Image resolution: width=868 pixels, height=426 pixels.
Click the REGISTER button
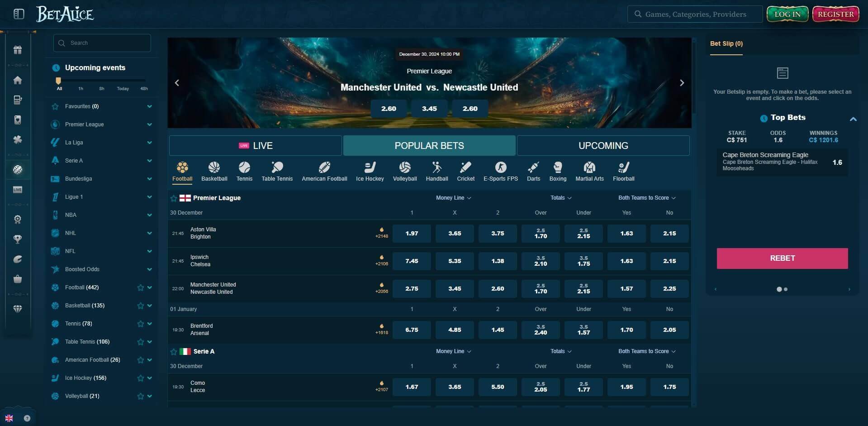835,14
